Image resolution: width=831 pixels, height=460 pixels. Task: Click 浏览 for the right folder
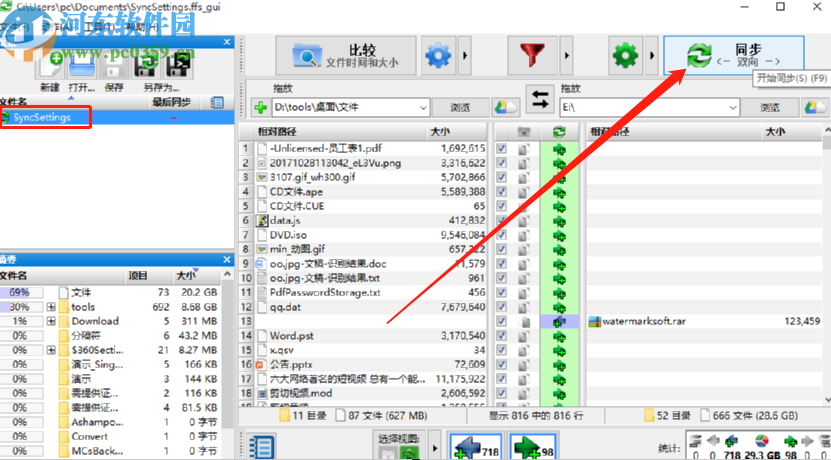[770, 108]
